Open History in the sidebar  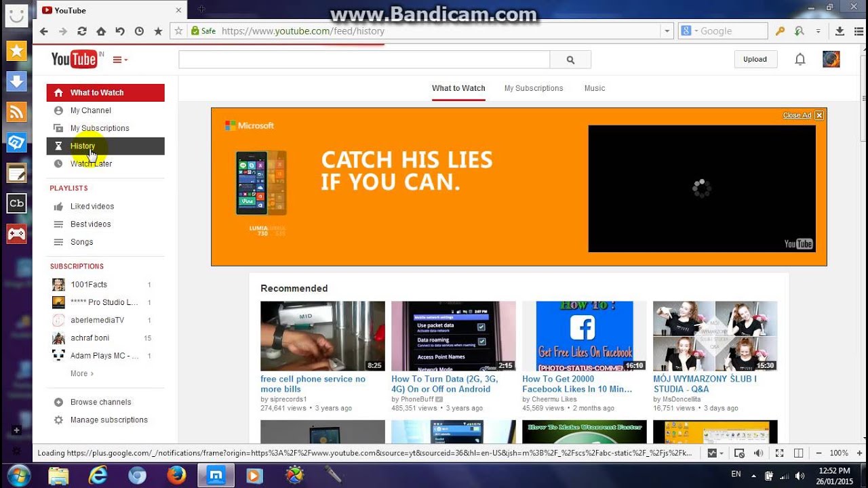point(105,146)
